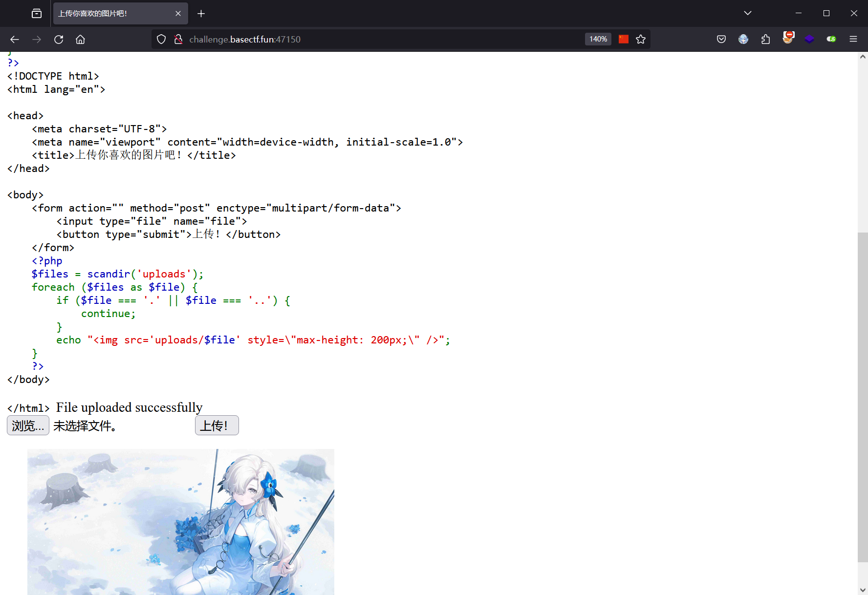Click the purple diamond extension icon
The image size is (868, 595).
point(809,39)
